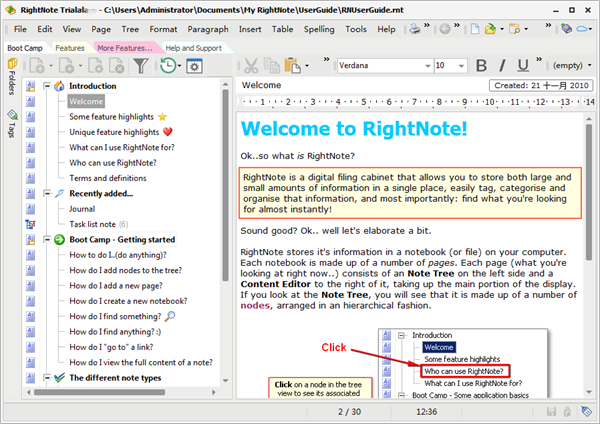Switch to the Help and Support tab
Screen dimensions: 600x424
pyautogui.click(x=193, y=47)
